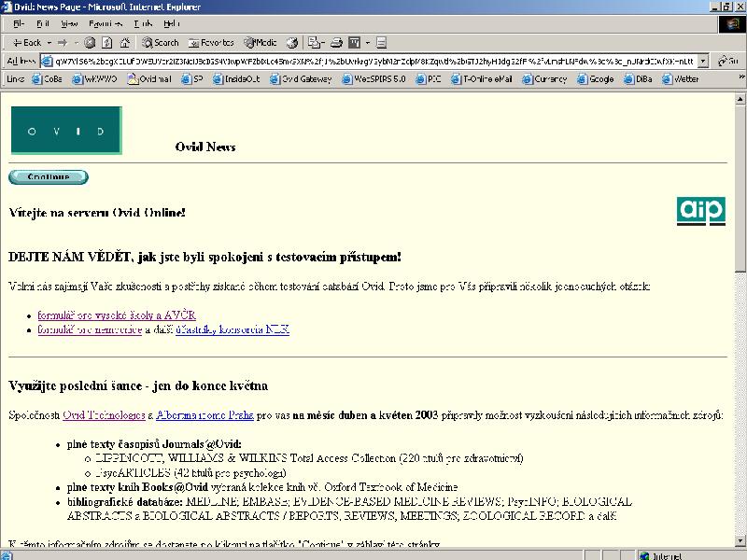Open the CoBa link in Links bar
747x560 pixels.
point(48,79)
